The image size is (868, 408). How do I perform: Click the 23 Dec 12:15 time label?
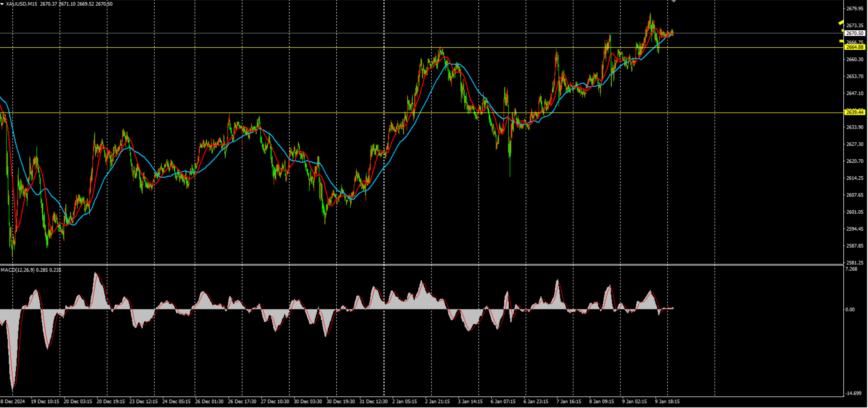point(143,402)
